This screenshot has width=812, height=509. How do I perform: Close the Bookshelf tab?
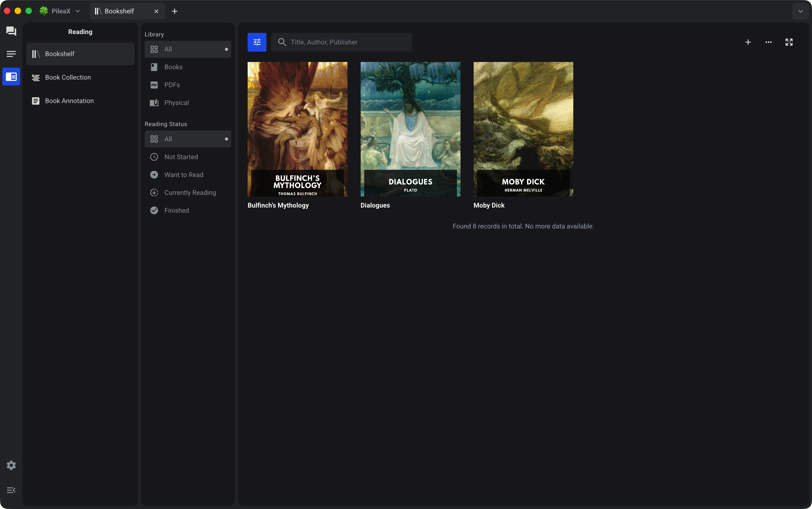coord(156,11)
